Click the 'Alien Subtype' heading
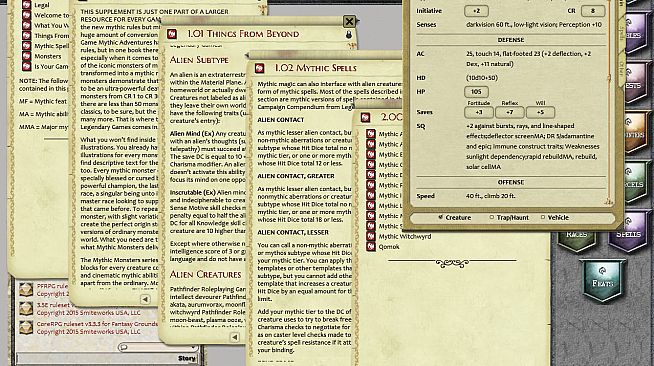Viewport: 654px width, 366px height. [199, 60]
